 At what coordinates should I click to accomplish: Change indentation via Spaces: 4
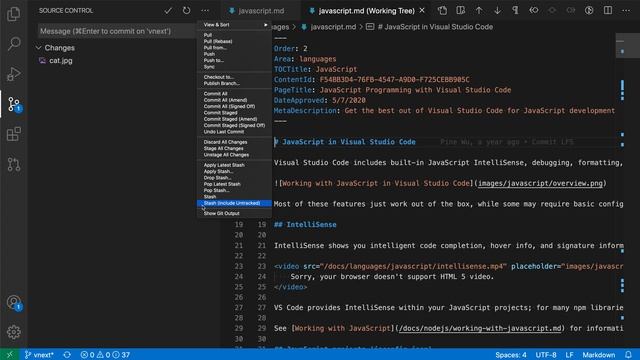click(x=511, y=355)
